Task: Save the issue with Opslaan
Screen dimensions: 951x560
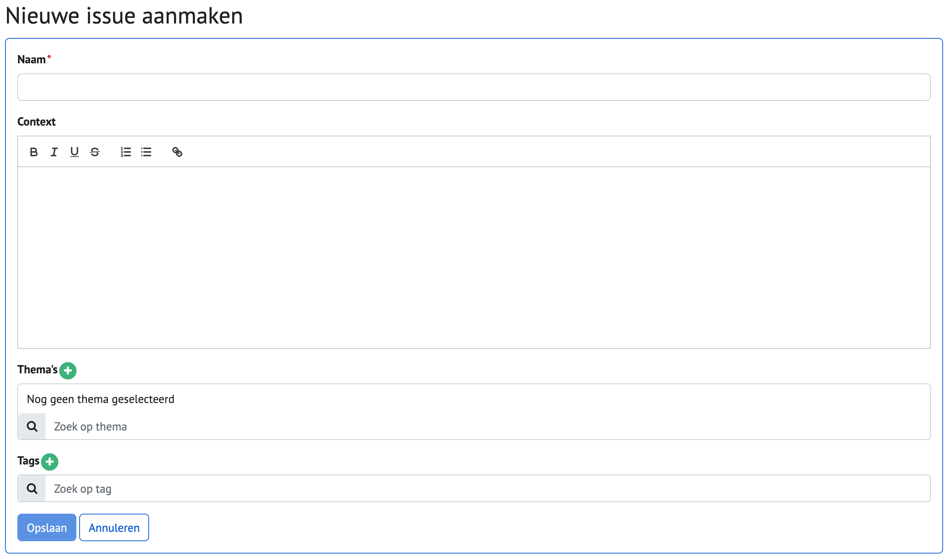Action: tap(47, 527)
